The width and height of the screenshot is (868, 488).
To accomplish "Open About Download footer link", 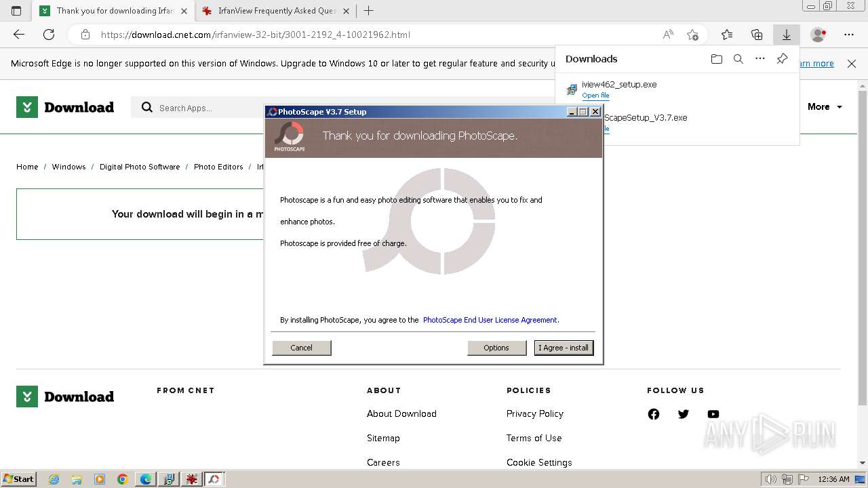I will coord(401,413).
